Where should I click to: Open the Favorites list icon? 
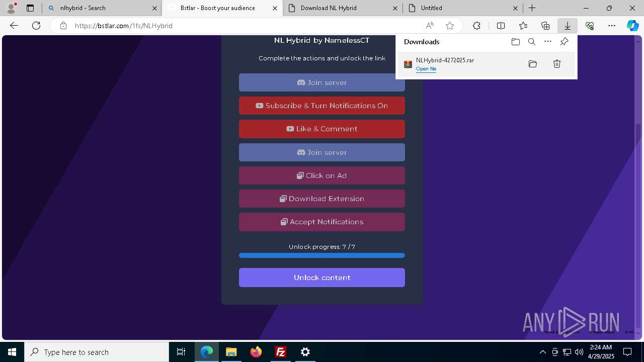click(x=523, y=26)
